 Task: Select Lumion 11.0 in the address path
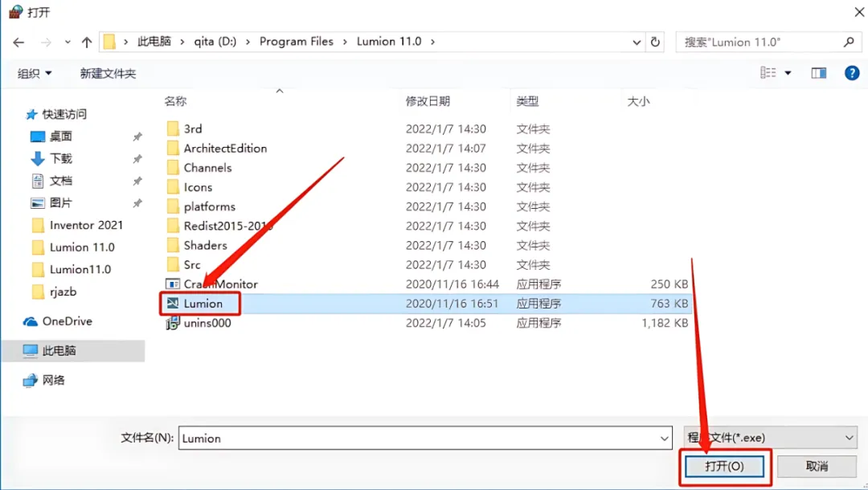(x=389, y=42)
